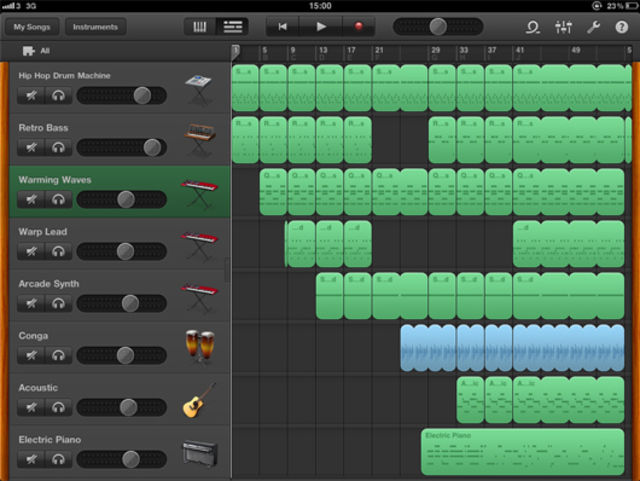Select the Conga track name
The image size is (640, 481).
(x=33, y=336)
